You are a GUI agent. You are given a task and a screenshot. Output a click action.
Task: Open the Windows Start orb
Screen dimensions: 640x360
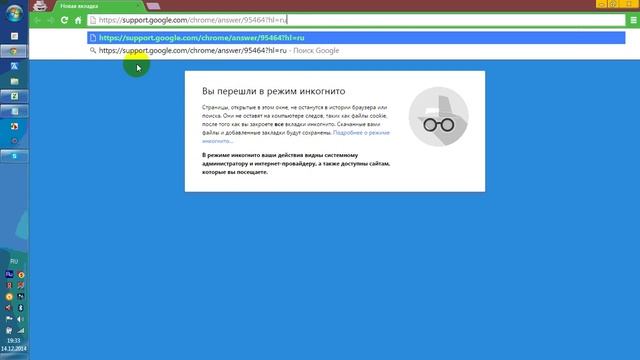[14, 13]
